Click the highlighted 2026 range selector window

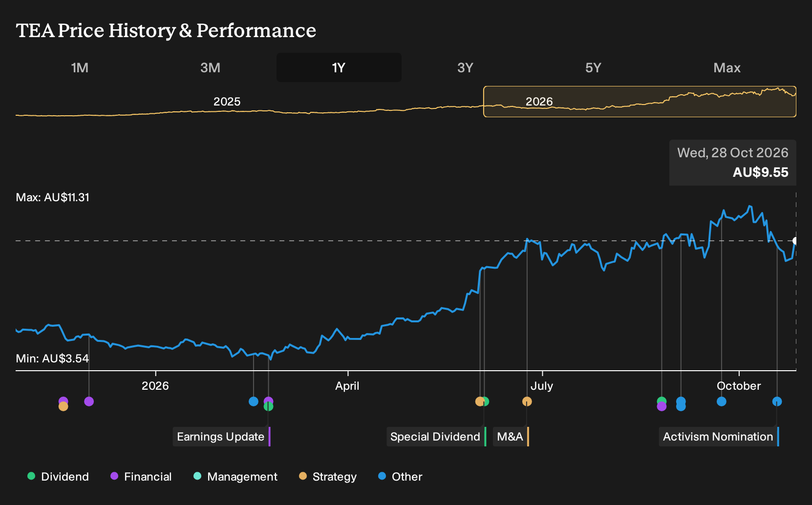[640, 102]
